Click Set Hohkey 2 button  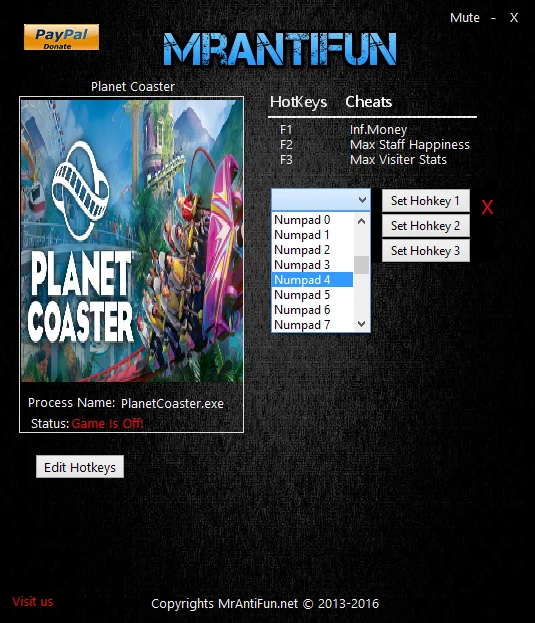coord(425,226)
